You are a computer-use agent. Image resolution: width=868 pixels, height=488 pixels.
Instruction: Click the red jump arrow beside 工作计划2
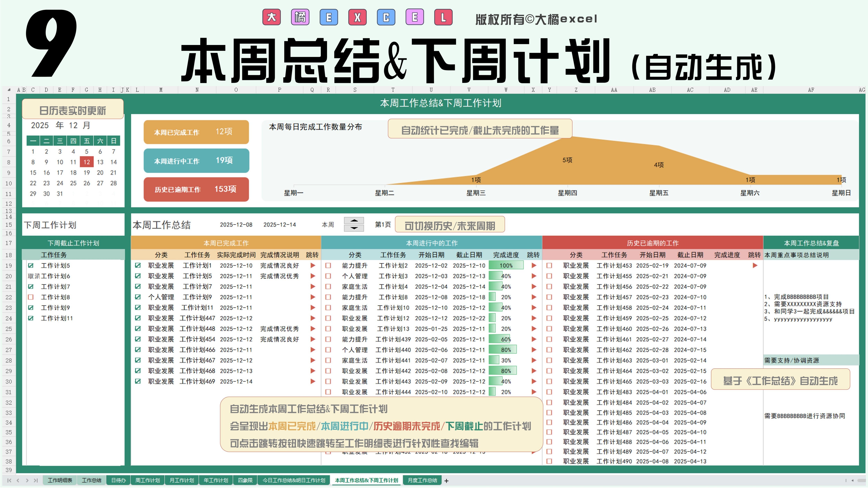[x=534, y=265]
